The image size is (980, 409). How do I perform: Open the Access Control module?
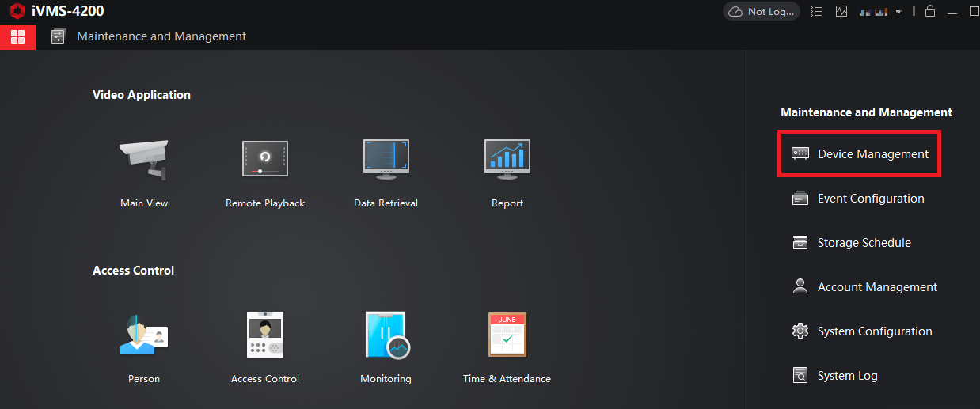point(265,335)
